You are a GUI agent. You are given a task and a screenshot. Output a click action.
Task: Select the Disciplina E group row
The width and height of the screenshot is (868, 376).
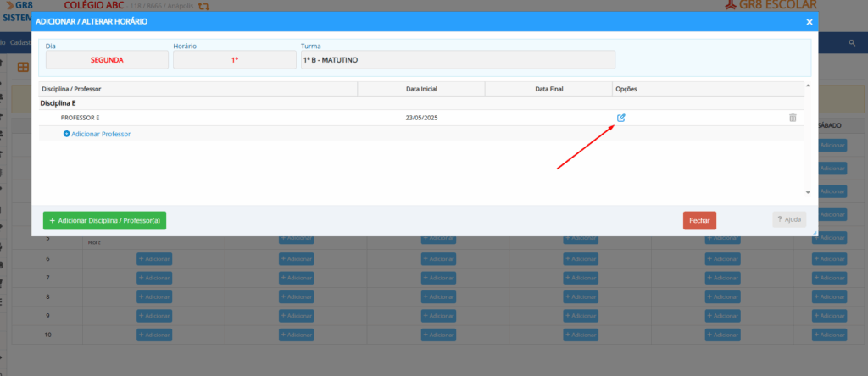tap(421, 103)
